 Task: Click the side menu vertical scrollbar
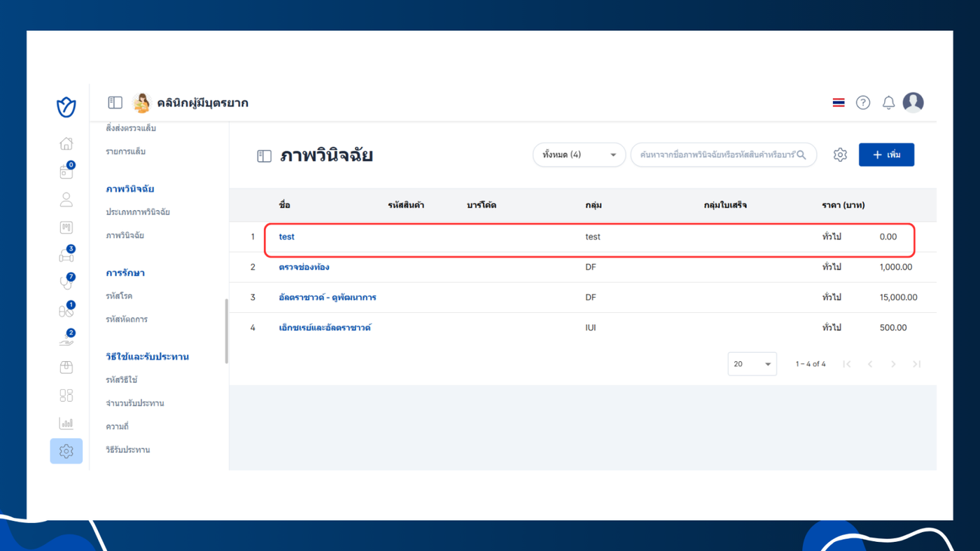coord(226,331)
